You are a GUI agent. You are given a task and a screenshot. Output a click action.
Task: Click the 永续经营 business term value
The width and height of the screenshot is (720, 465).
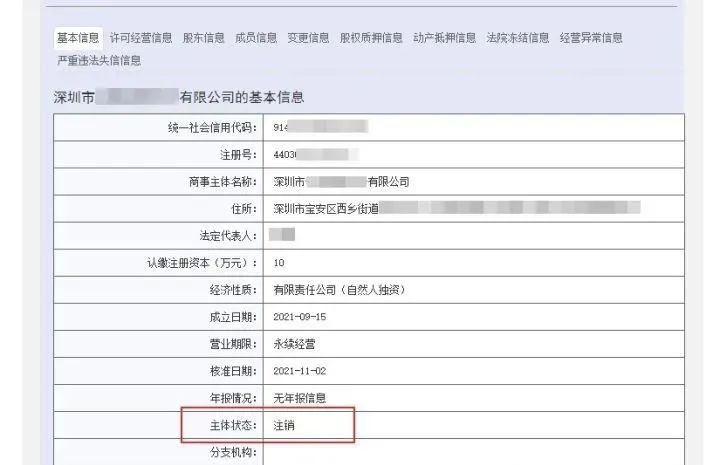[x=294, y=344]
